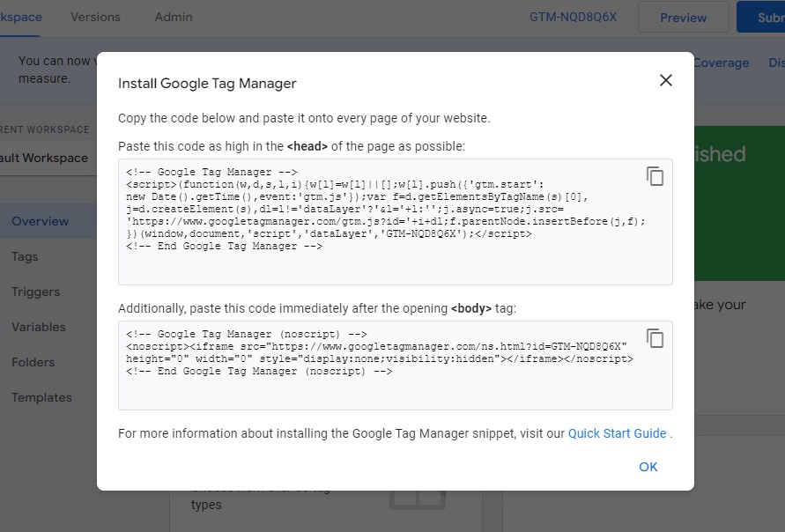Viewport: 785px width, 532px height.
Task: Switch to the Admin tab
Action: pos(174,17)
